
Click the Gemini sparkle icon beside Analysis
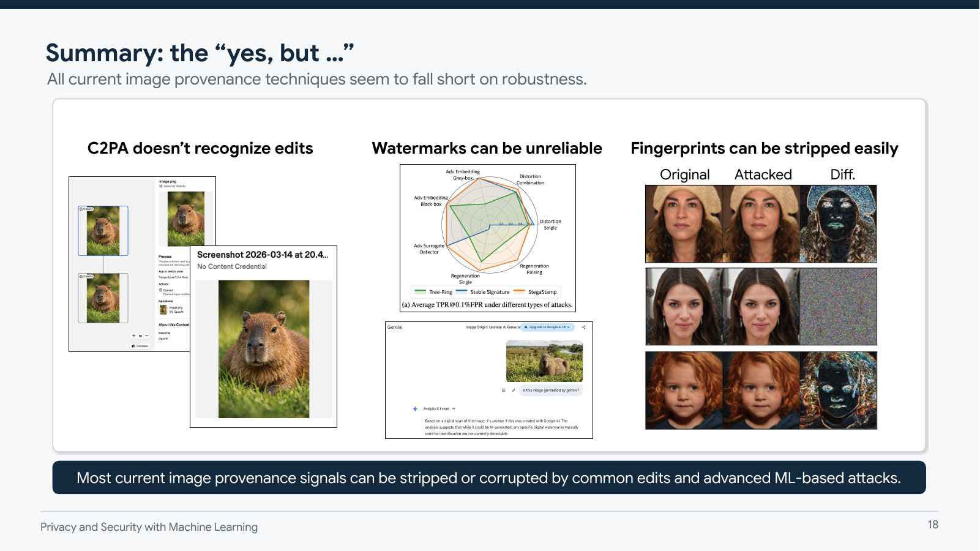[415, 409]
